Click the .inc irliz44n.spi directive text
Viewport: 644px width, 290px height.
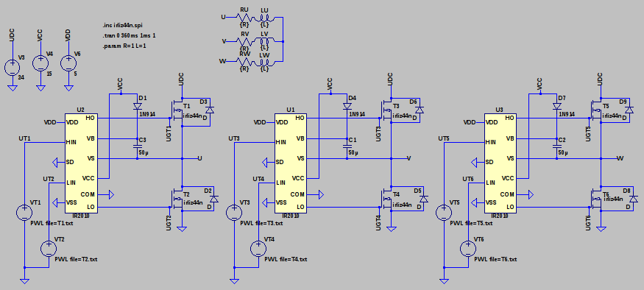(123, 26)
